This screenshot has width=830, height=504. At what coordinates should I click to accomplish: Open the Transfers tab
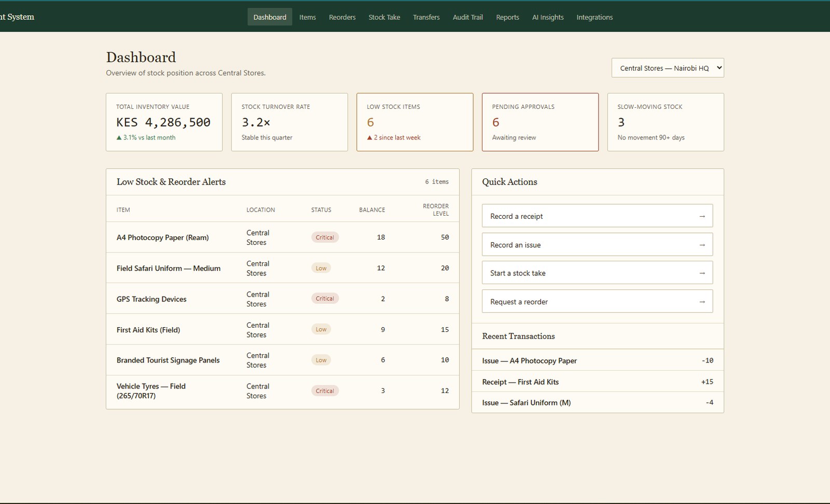coord(426,17)
